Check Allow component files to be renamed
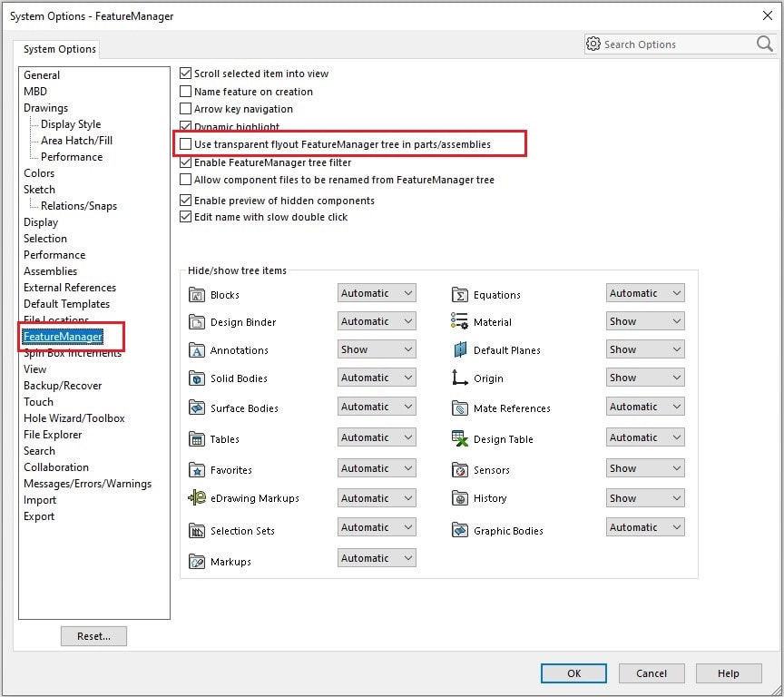The height and width of the screenshot is (697, 784). (x=185, y=179)
